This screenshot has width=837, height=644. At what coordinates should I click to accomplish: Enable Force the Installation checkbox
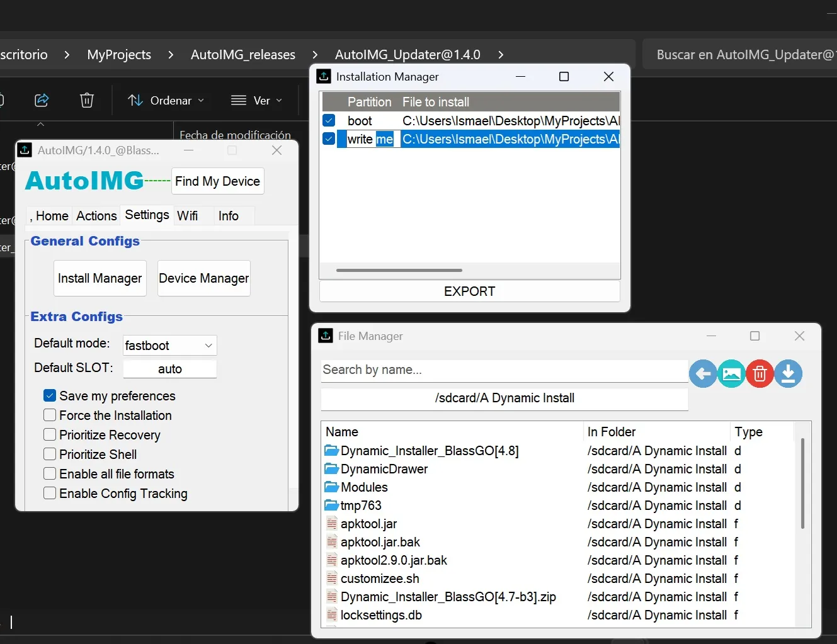click(50, 415)
